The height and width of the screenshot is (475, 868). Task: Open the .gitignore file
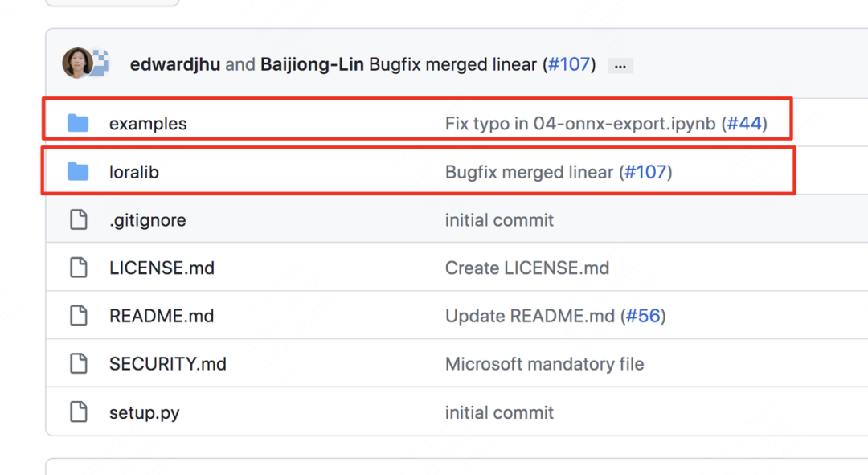(148, 220)
